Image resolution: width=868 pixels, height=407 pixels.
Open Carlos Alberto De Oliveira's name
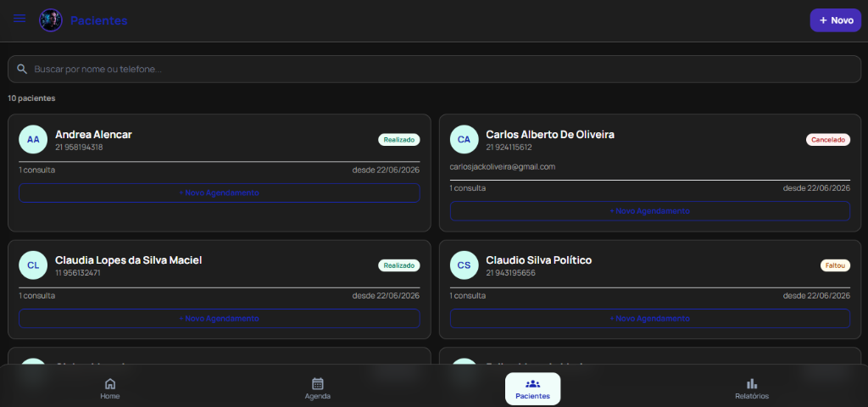click(x=550, y=135)
